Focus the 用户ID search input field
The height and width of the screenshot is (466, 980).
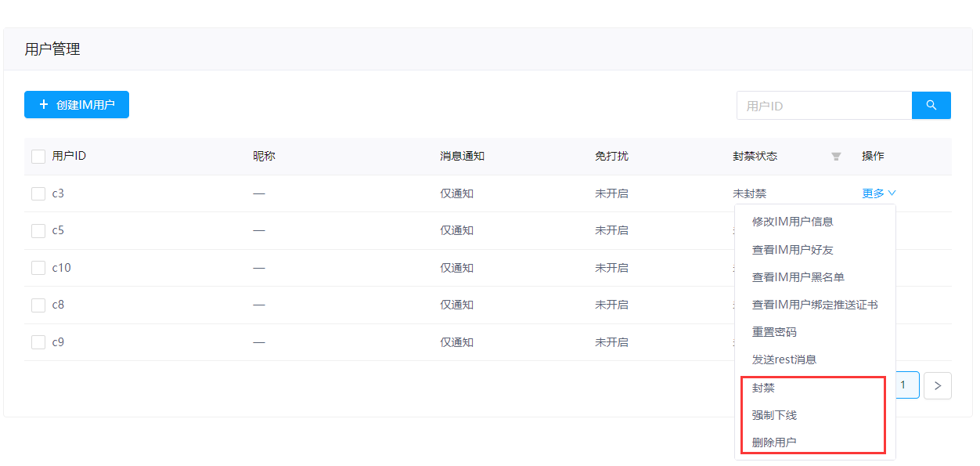click(823, 106)
